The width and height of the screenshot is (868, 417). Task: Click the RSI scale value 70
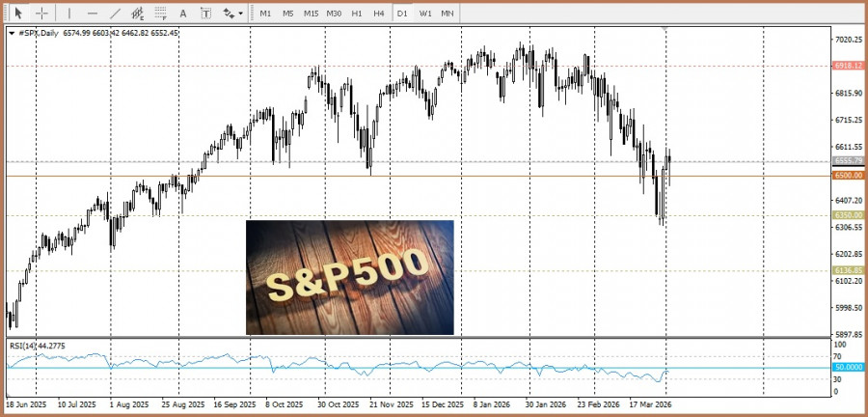coord(839,356)
